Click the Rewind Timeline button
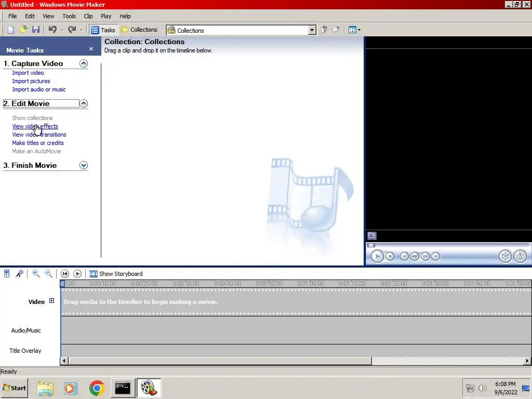This screenshot has height=399, width=532. tap(65, 274)
